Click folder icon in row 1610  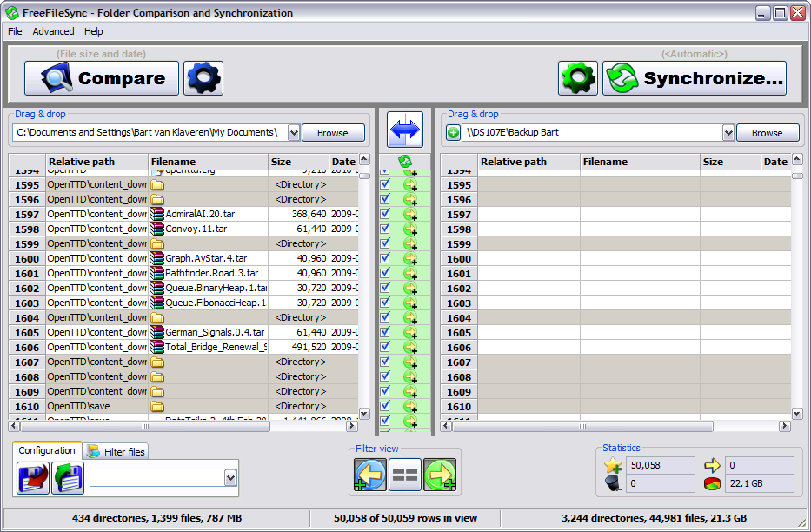[x=157, y=407]
